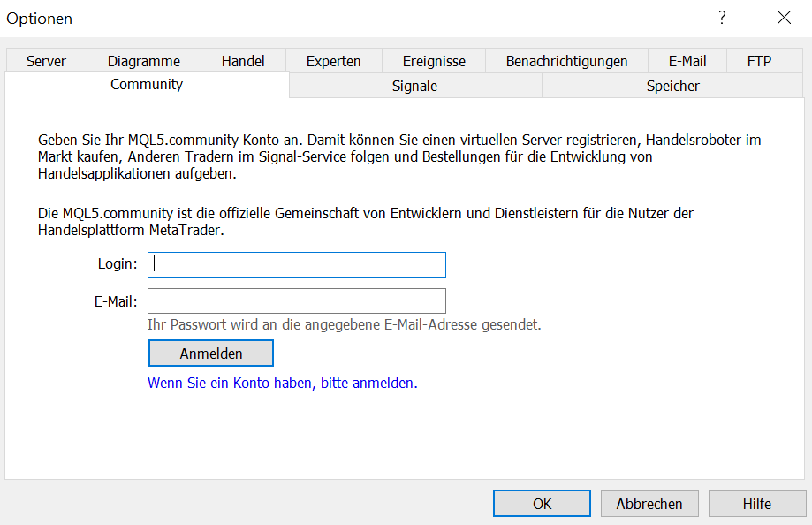The image size is (812, 525).
Task: Follow the 'Wenn Sie ein Konto haben' link
Action: [x=282, y=384]
